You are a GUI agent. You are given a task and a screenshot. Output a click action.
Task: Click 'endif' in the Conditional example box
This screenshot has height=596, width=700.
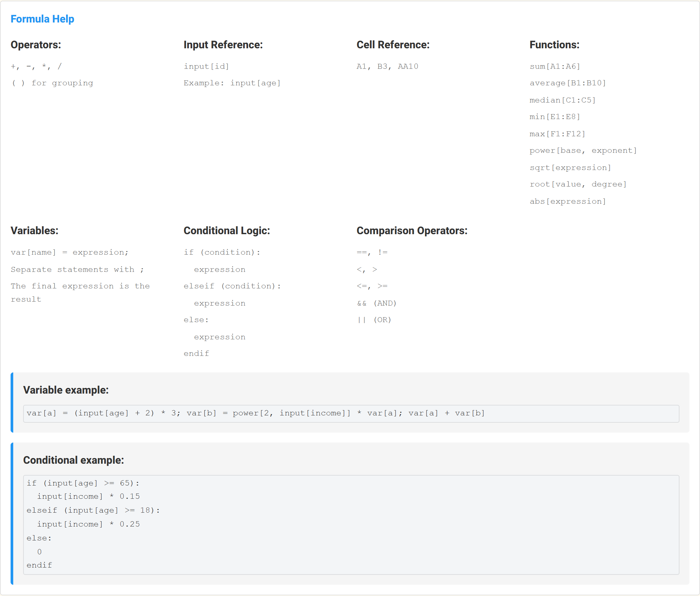(x=39, y=565)
